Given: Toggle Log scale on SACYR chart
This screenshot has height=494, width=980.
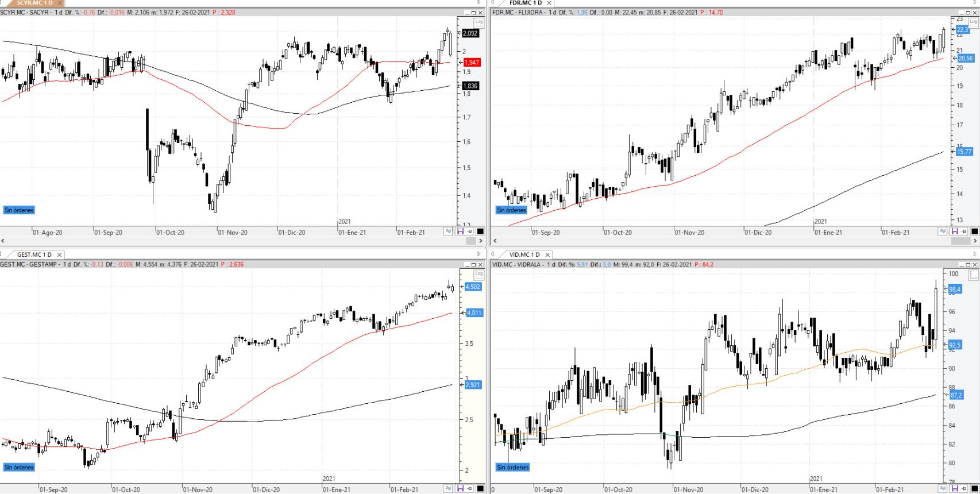Looking at the screenshot, I should tap(479, 22).
